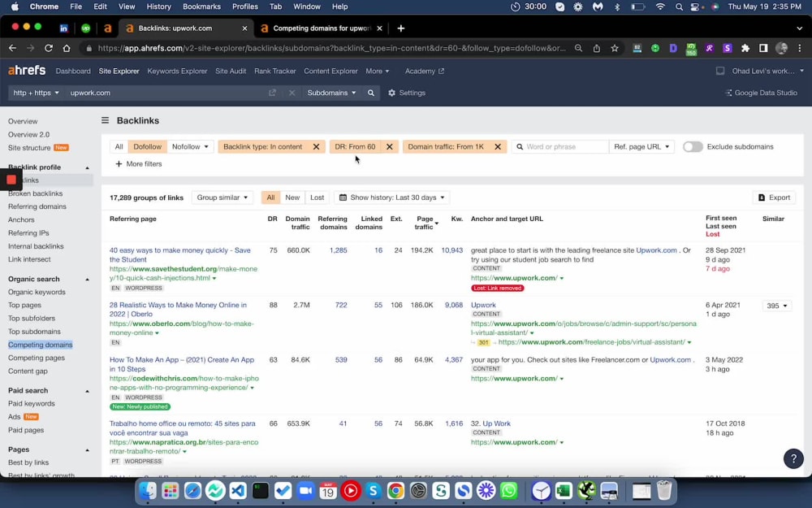812x508 pixels.
Task: Toggle Exclude subdomains switch
Action: click(693, 146)
